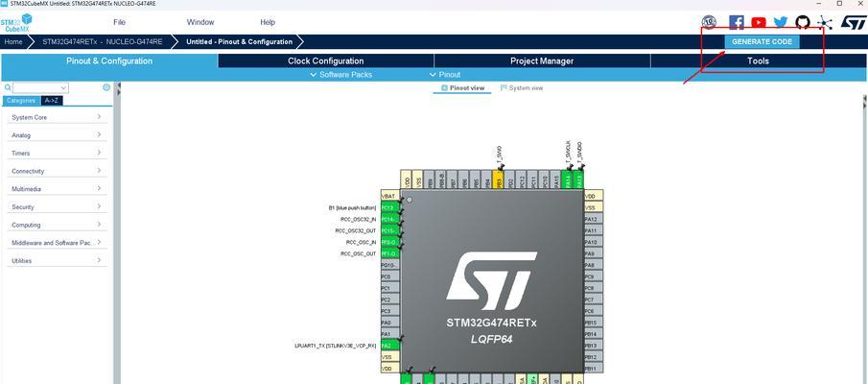This screenshot has height=384, width=868.
Task: Expand Middleware and Software Packs category
Action: 57,243
